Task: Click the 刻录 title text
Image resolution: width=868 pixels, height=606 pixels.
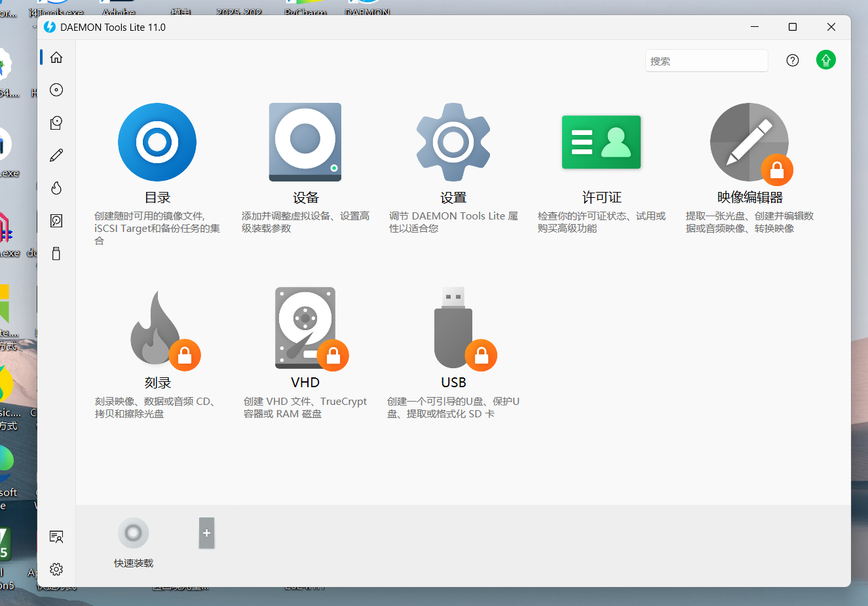Action: point(157,383)
